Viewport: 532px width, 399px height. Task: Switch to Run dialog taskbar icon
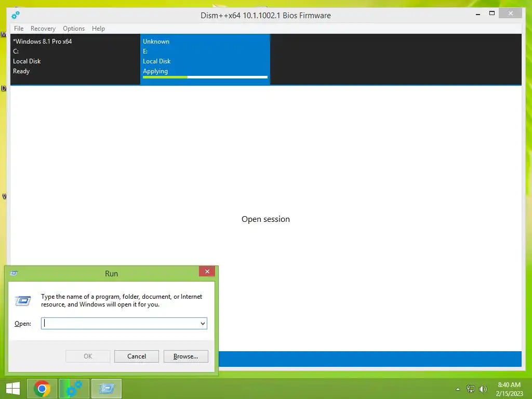tap(107, 389)
